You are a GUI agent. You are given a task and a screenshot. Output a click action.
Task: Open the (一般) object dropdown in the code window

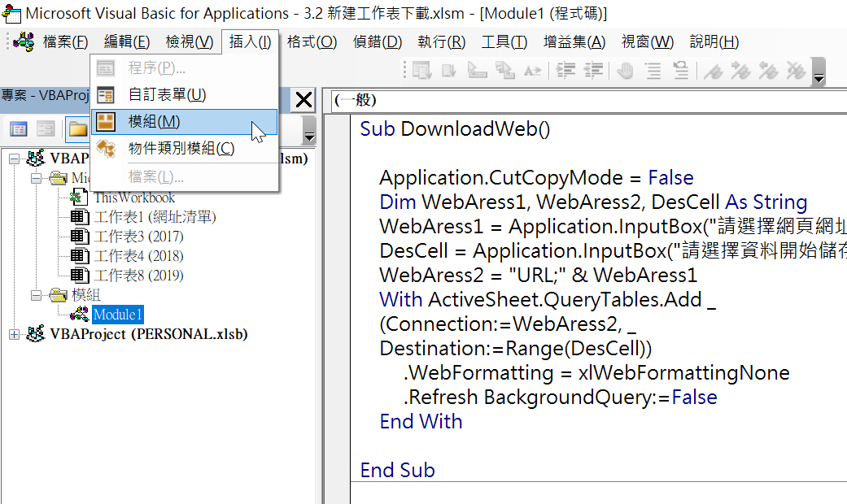[x=587, y=100]
